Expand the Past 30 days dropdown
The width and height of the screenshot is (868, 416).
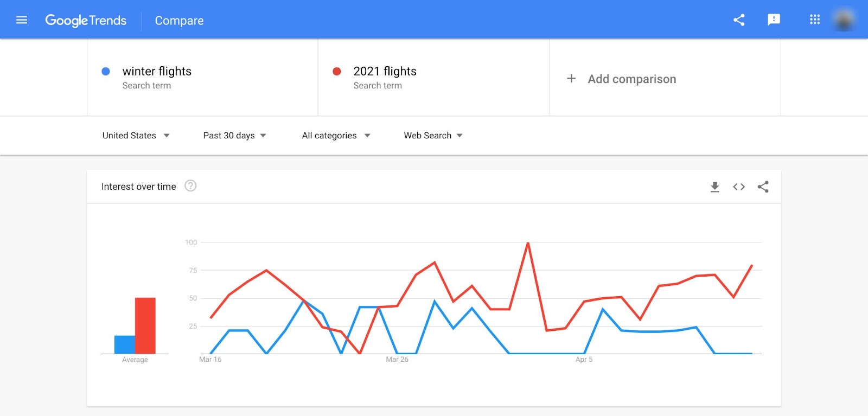click(x=234, y=136)
